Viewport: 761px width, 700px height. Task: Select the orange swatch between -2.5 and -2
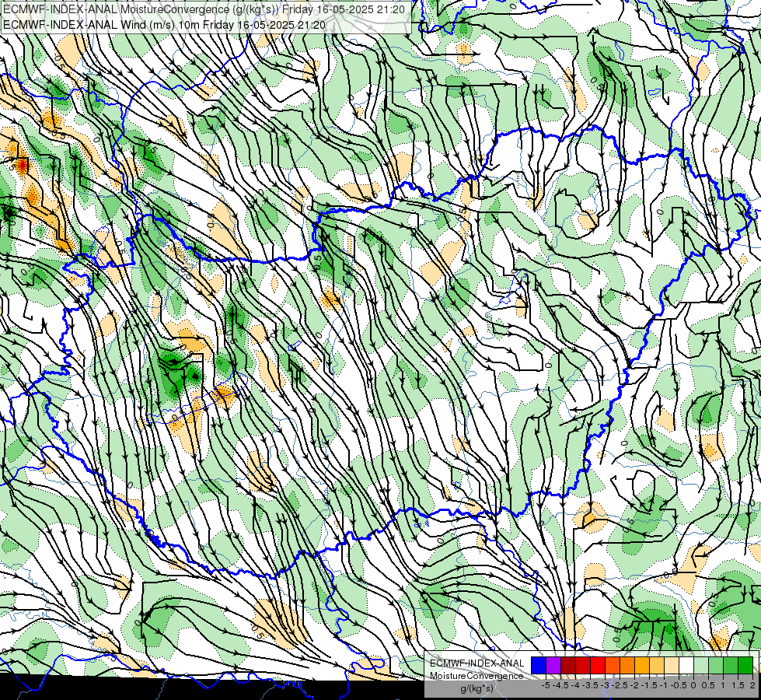point(627,666)
